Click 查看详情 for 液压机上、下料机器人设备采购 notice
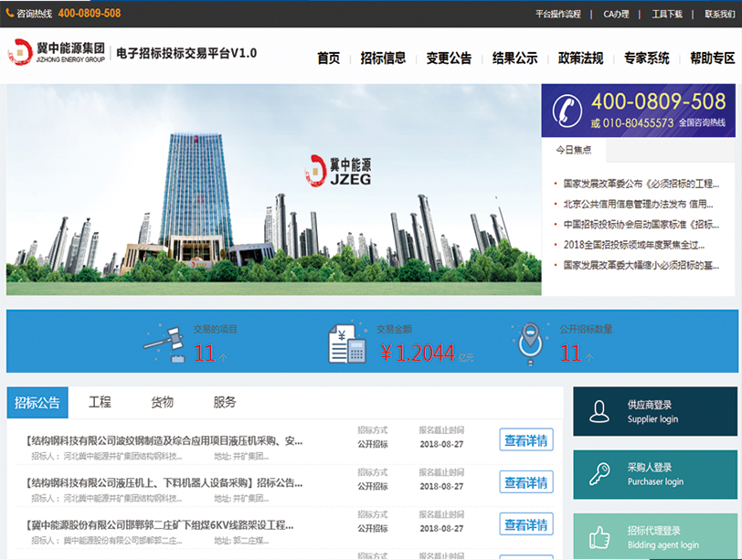Screen dimensions: 742x560 (x=526, y=482)
